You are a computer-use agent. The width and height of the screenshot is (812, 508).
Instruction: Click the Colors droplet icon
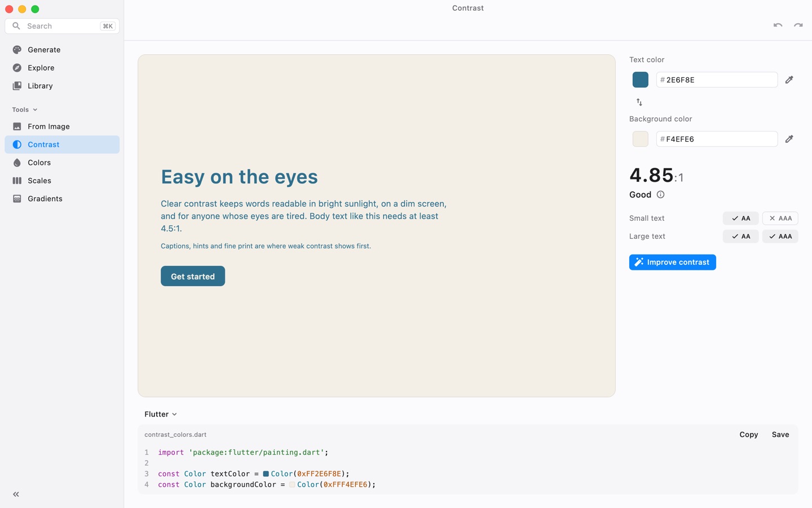[x=17, y=163]
